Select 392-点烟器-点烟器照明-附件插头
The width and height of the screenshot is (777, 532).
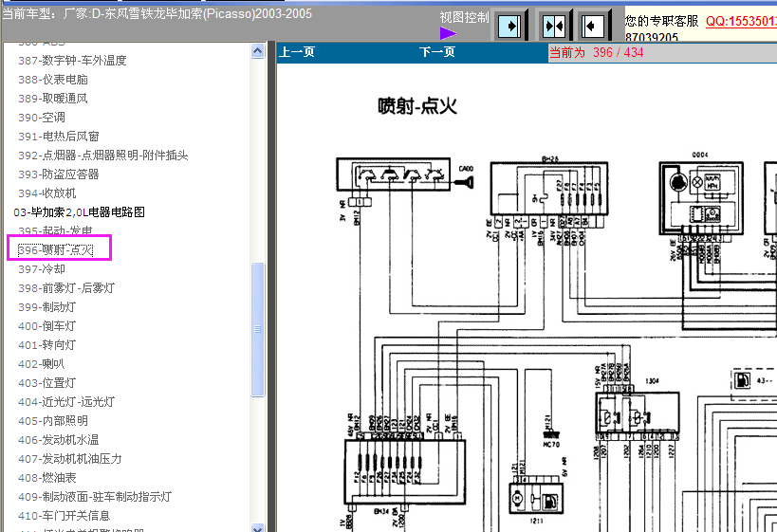click(x=103, y=156)
